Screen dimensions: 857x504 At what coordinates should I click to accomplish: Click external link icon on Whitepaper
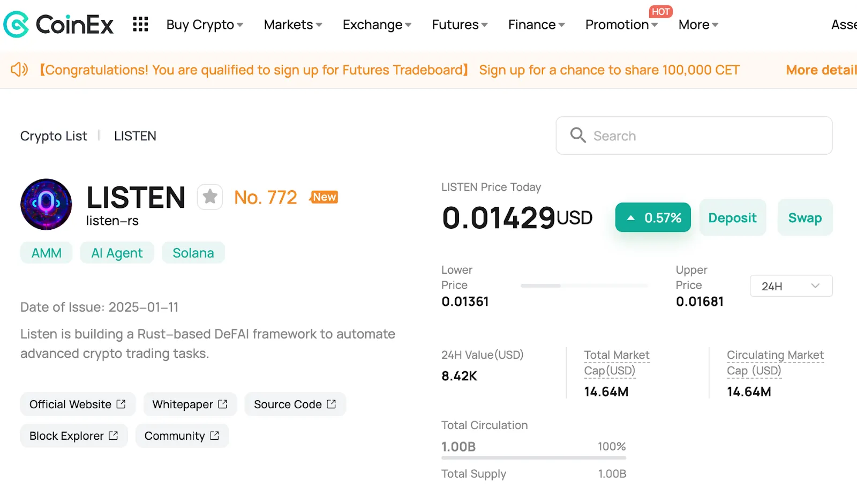223,404
